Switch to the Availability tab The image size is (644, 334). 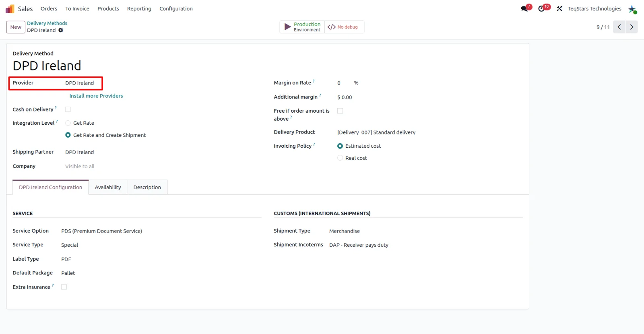108,187
